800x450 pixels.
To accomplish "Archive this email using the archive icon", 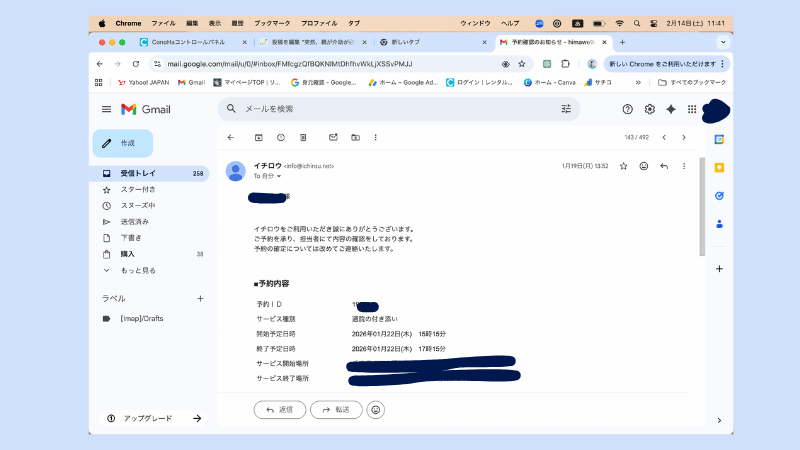I will [258, 137].
